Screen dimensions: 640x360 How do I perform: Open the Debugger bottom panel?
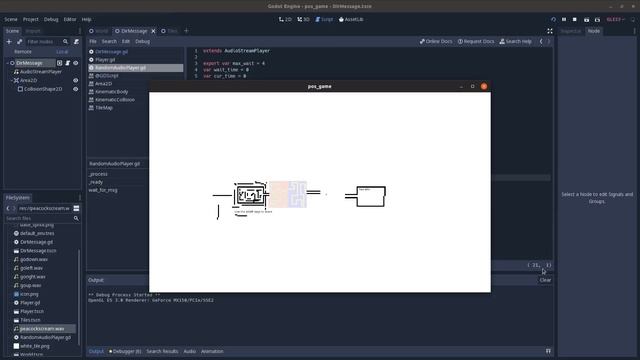pyautogui.click(x=125, y=351)
